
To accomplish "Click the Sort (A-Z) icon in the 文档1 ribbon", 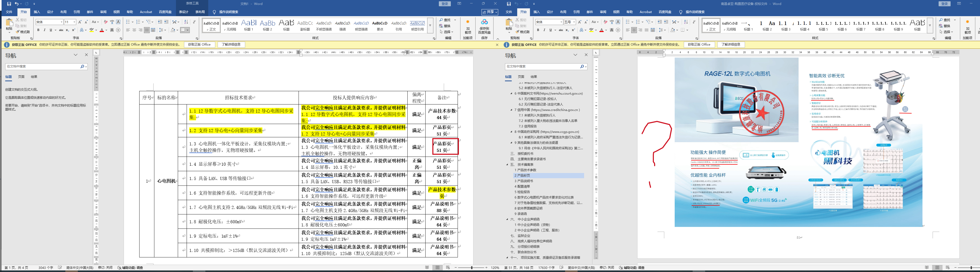I will [x=186, y=22].
